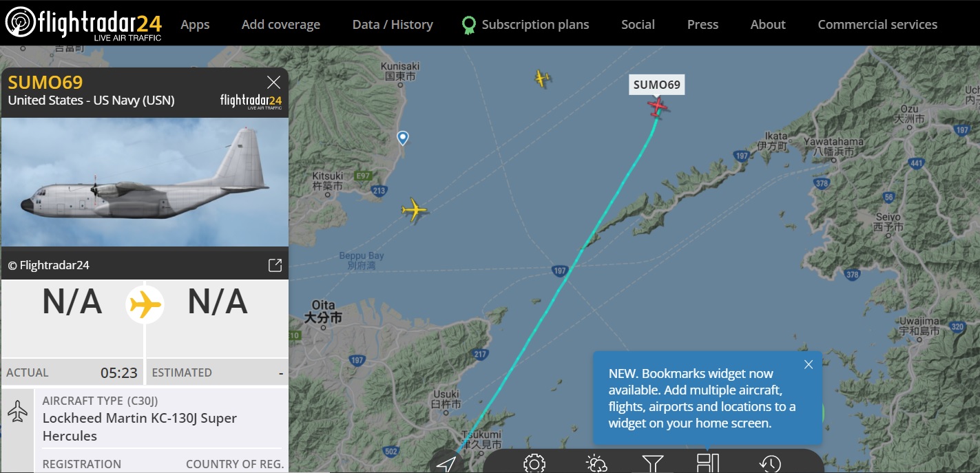Select the small yellow aircraft near Kunisaki
The width and height of the screenshot is (980, 473).
click(x=542, y=78)
